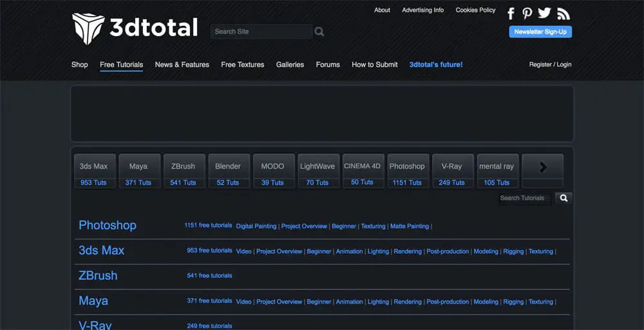Screen dimensions: 644x330
Task: Open Post-production in 3ds Max row
Action: click(x=448, y=251)
